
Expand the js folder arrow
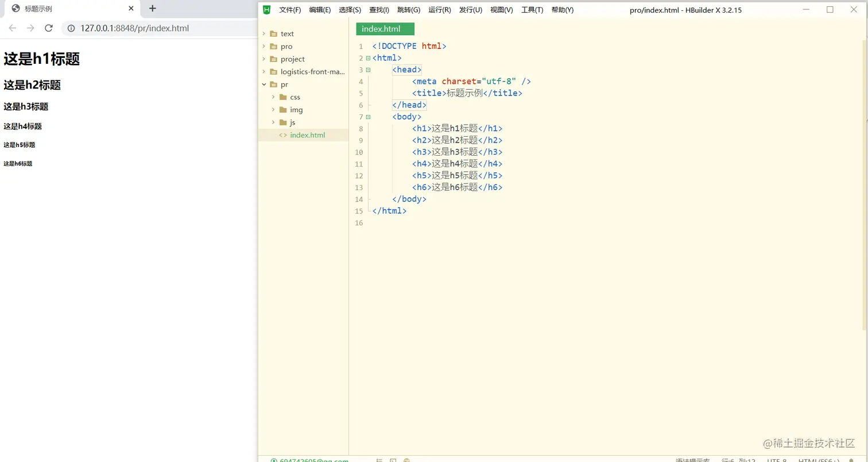(x=273, y=122)
